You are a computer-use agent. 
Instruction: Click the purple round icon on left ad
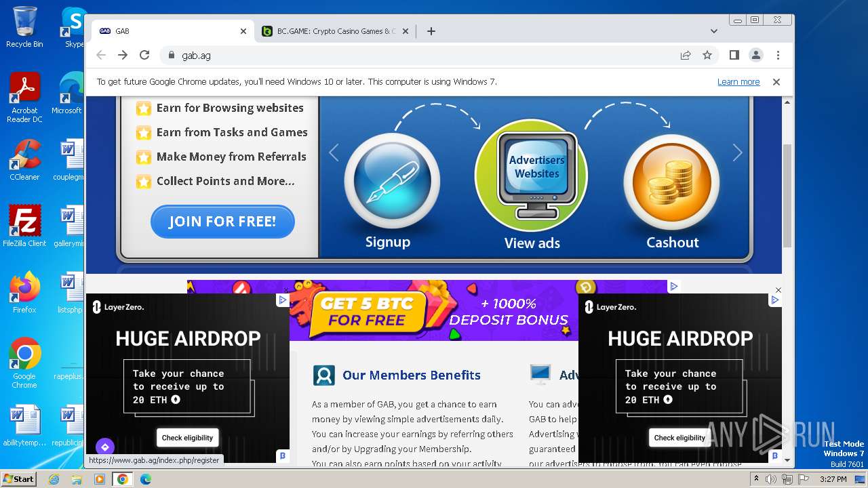[104, 447]
